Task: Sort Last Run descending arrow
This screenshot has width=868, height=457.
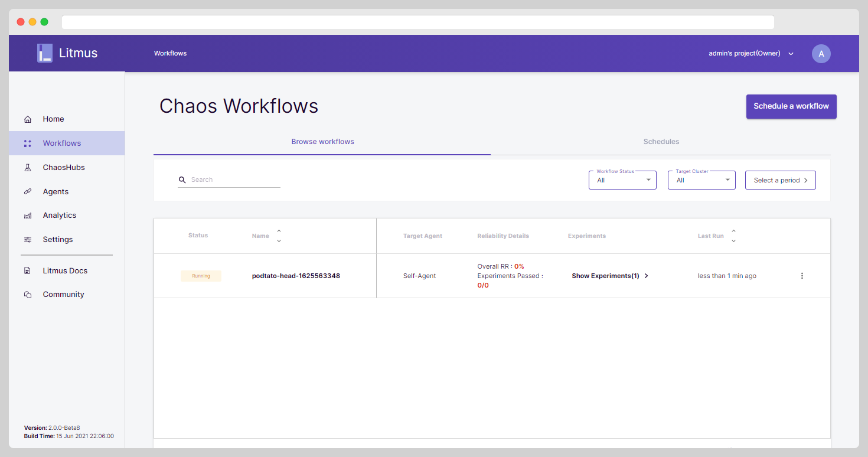Action: pyautogui.click(x=733, y=241)
